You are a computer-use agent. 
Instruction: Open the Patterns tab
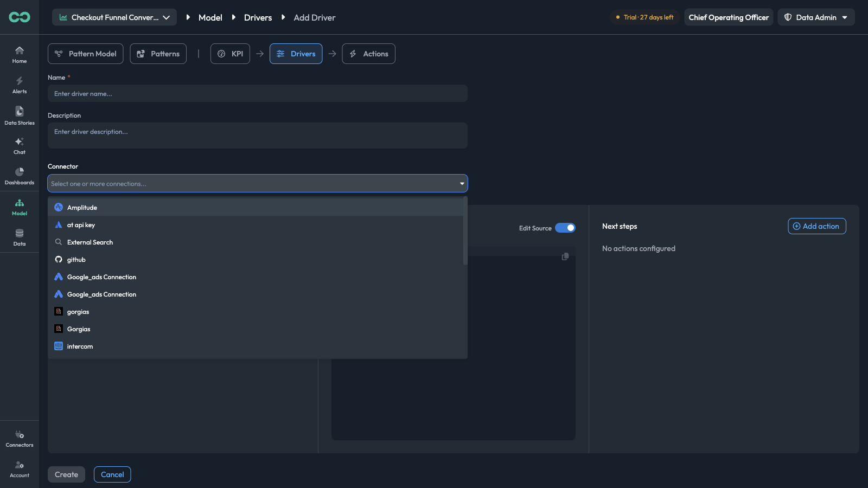pos(158,54)
